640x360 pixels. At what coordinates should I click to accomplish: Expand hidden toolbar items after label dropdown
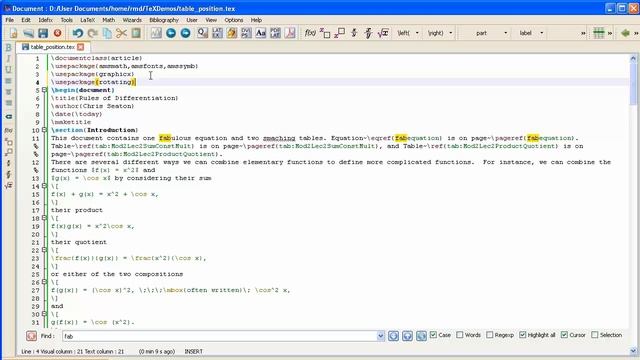point(583,33)
